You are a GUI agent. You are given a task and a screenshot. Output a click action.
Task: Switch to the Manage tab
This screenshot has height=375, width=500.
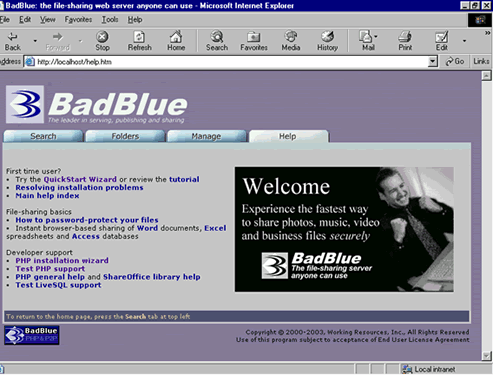(x=206, y=136)
